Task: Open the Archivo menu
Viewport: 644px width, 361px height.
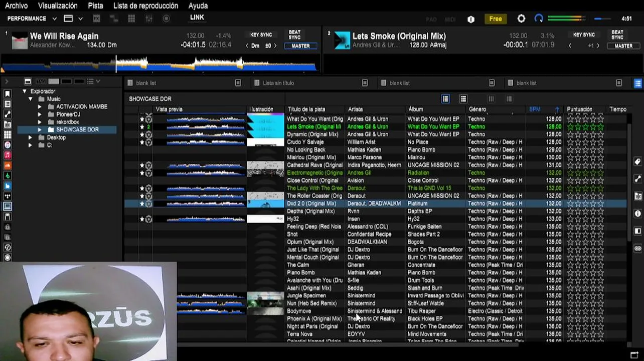Action: tap(17, 6)
